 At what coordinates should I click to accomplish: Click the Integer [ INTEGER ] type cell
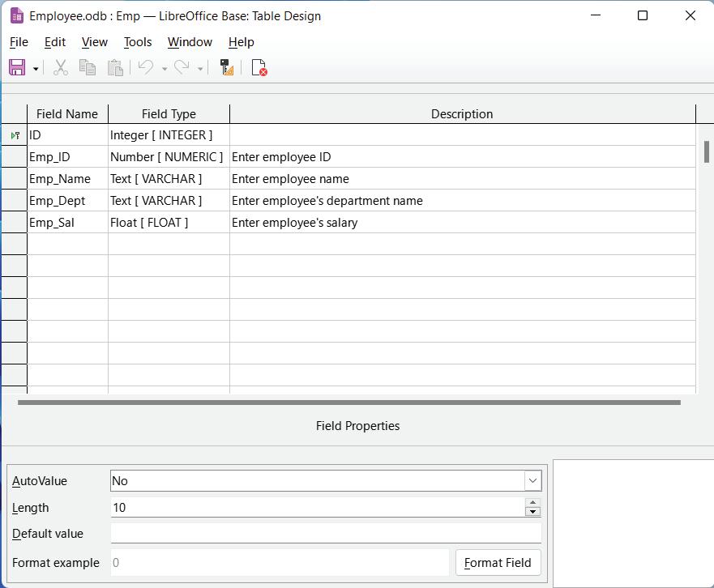(169, 135)
